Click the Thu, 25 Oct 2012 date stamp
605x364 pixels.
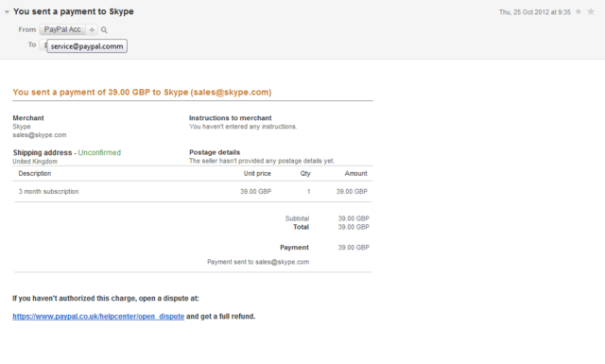coord(534,12)
